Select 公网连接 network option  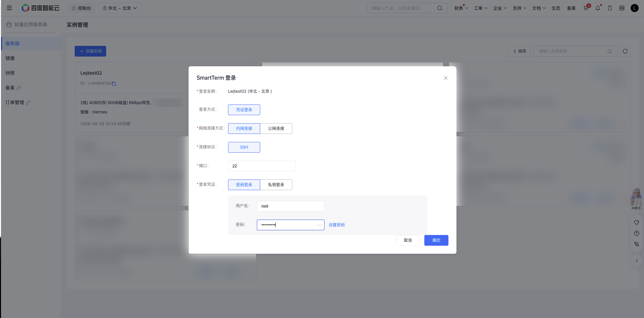[x=276, y=129]
